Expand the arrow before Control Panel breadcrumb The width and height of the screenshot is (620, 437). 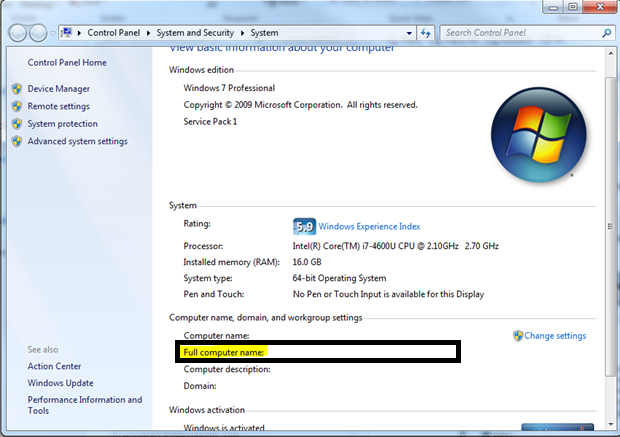pos(79,33)
